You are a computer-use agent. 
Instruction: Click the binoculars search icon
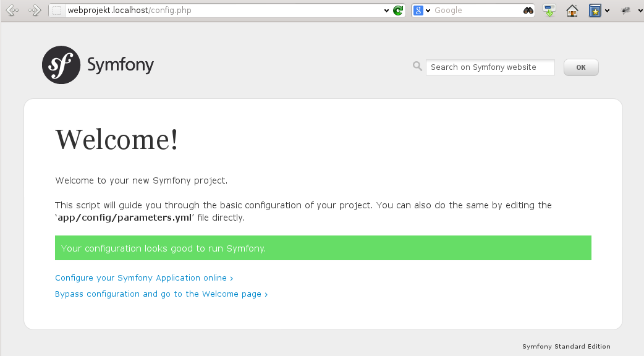click(x=528, y=11)
